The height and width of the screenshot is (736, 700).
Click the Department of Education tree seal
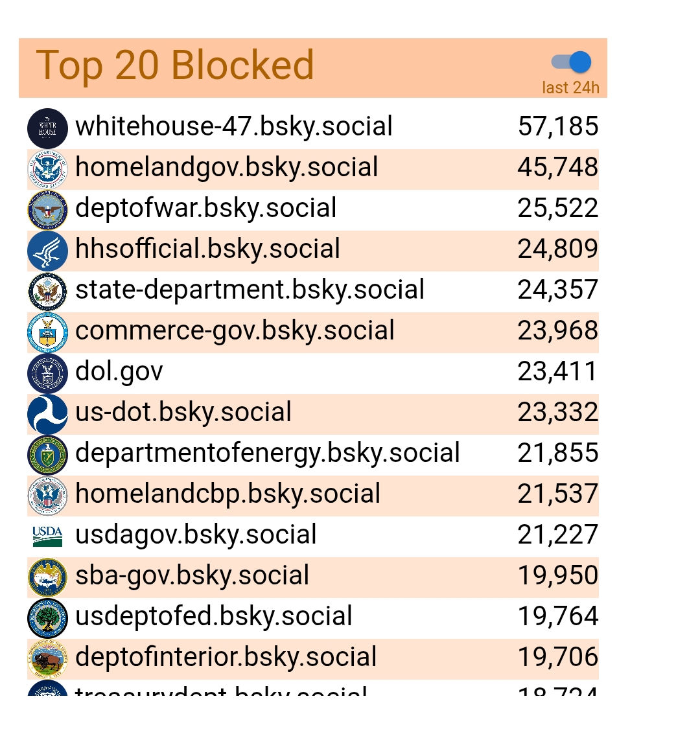click(47, 617)
